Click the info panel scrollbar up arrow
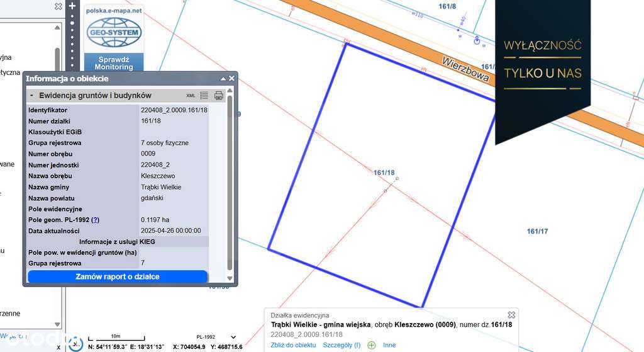The height and width of the screenshot is (352, 644). pos(230,91)
